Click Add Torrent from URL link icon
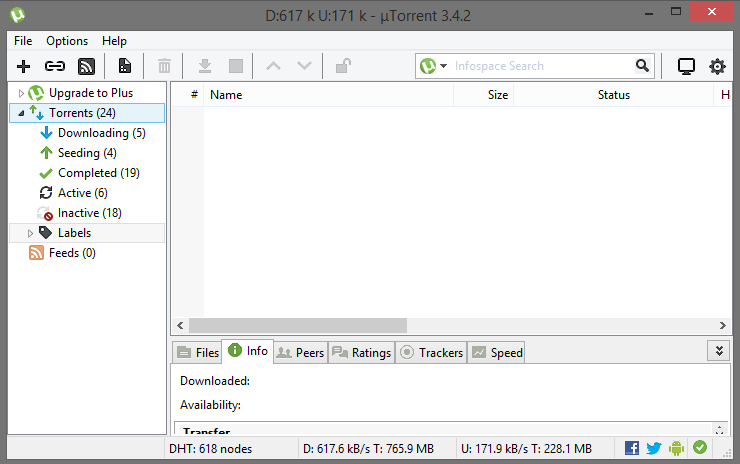The image size is (740, 464). (x=55, y=66)
